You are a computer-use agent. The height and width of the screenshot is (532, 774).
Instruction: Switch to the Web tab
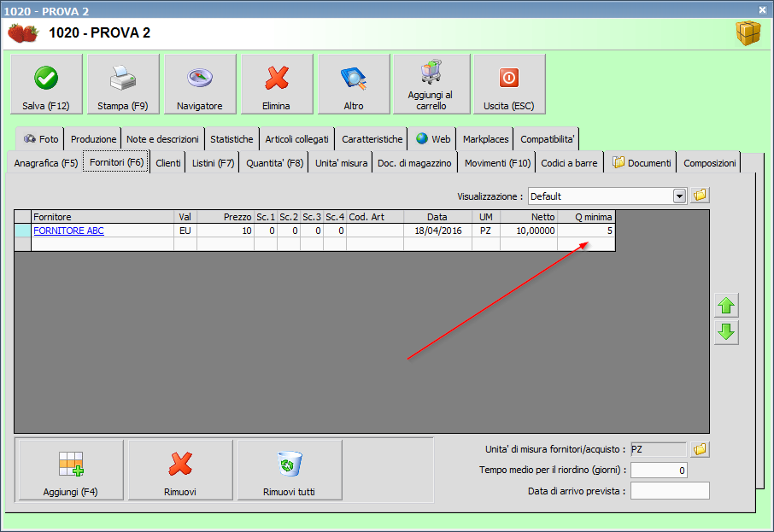pos(433,139)
